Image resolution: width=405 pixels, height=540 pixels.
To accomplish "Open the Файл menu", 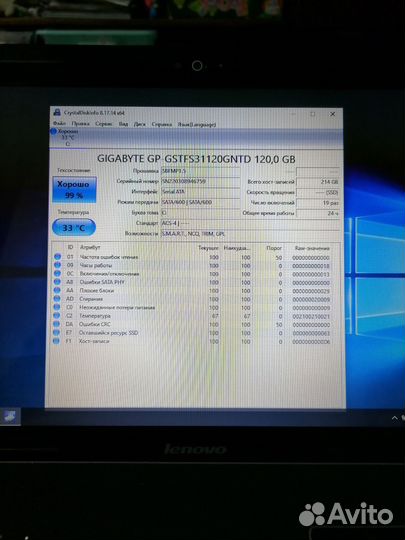I will click(x=59, y=124).
